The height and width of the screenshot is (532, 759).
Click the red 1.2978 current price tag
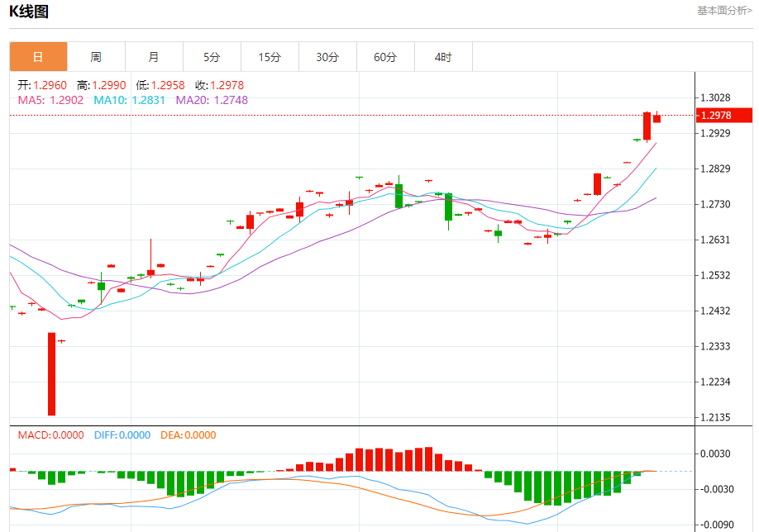click(724, 115)
